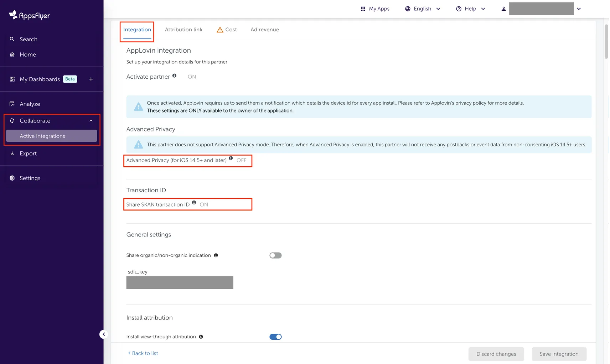
Task: Turn off Activate partner
Action: (192, 77)
